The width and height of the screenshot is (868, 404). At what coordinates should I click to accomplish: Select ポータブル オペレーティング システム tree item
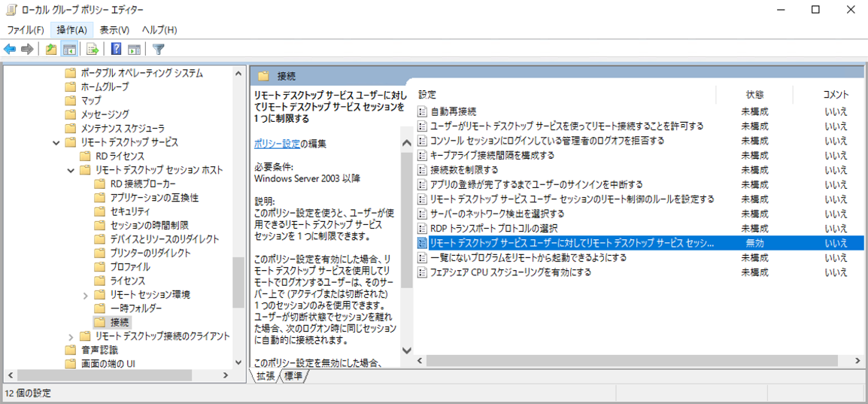141,73
